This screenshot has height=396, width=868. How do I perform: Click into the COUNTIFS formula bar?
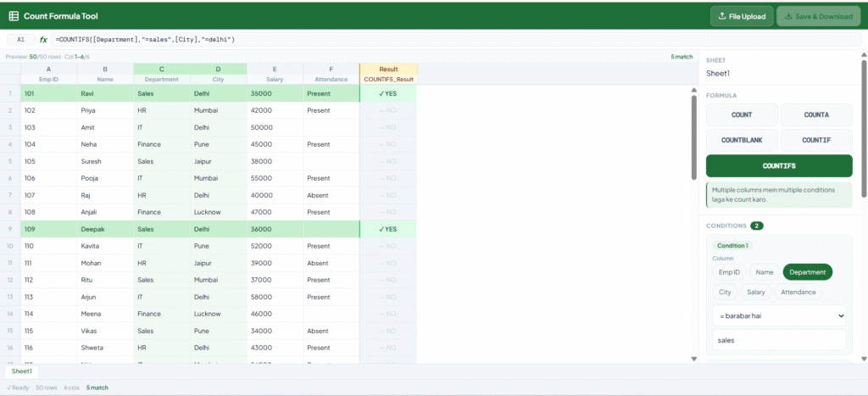click(455, 40)
